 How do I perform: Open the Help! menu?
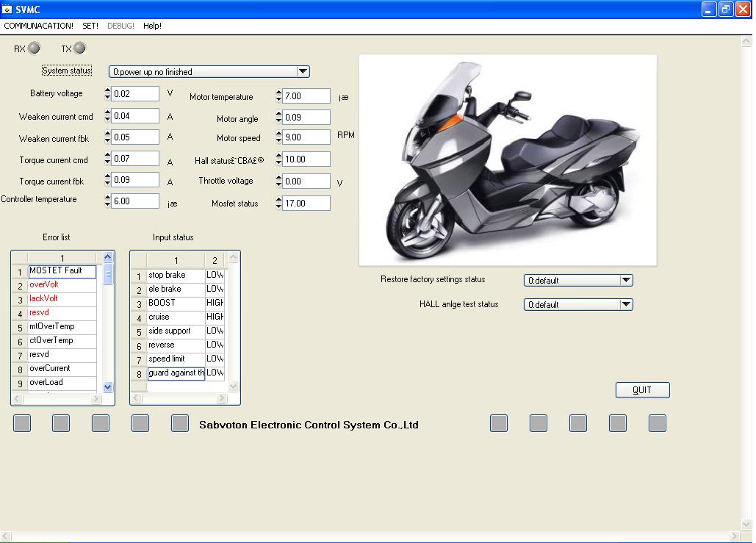(152, 26)
